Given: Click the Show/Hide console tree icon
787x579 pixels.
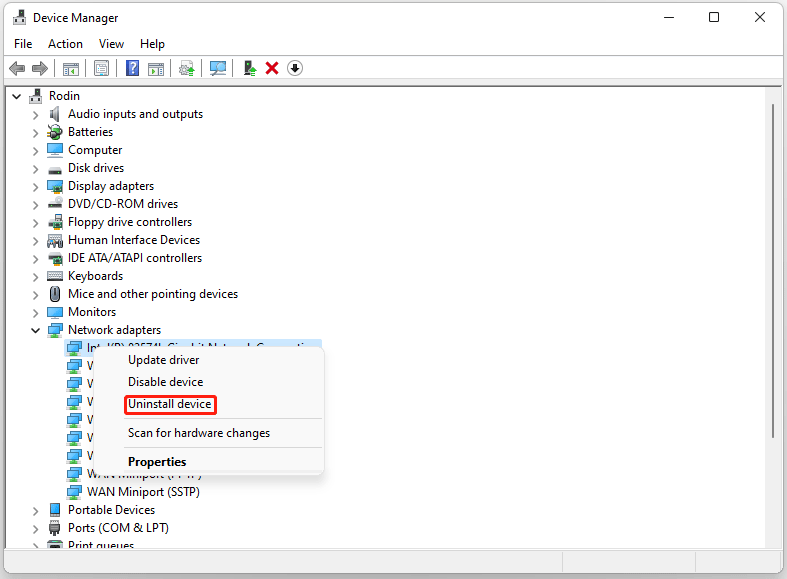Looking at the screenshot, I should (71, 68).
